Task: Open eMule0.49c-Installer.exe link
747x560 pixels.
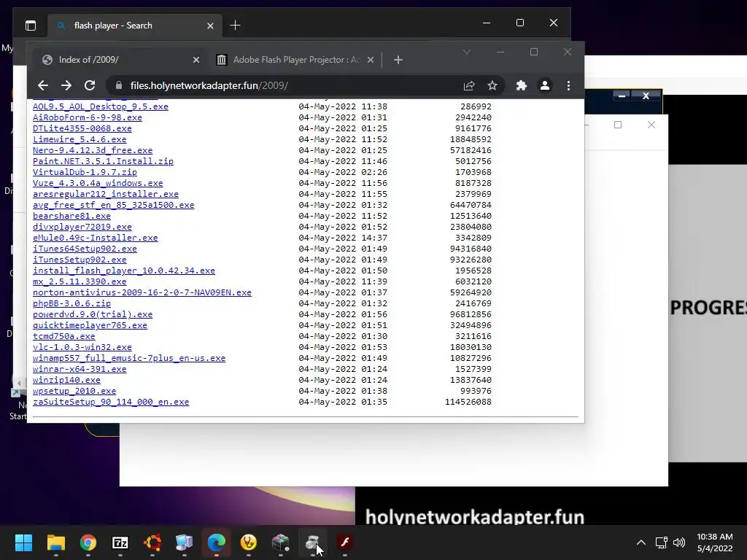Action: 96,238
